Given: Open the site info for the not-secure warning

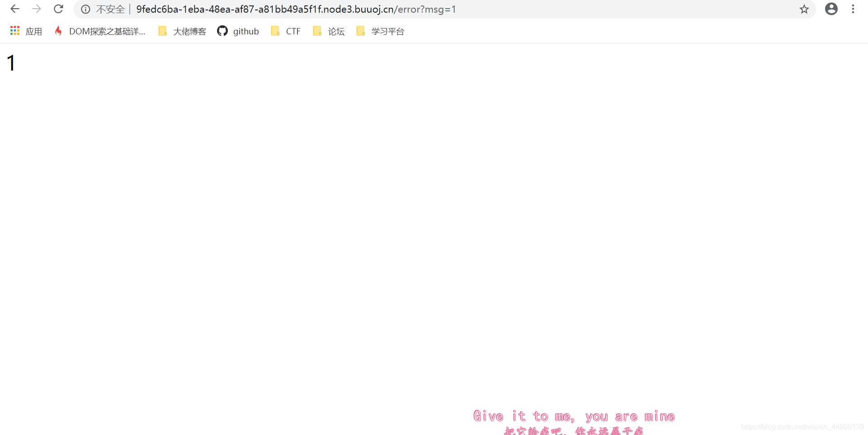Looking at the screenshot, I should (x=85, y=9).
